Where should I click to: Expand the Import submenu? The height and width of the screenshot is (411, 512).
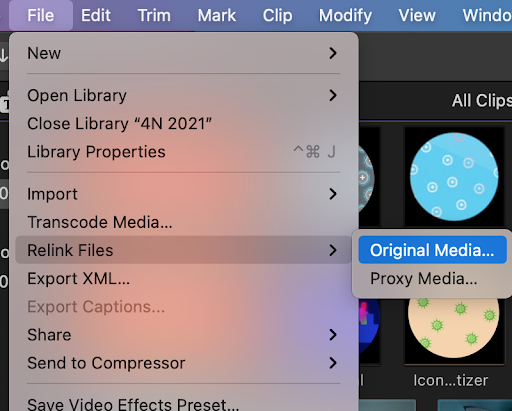point(333,194)
